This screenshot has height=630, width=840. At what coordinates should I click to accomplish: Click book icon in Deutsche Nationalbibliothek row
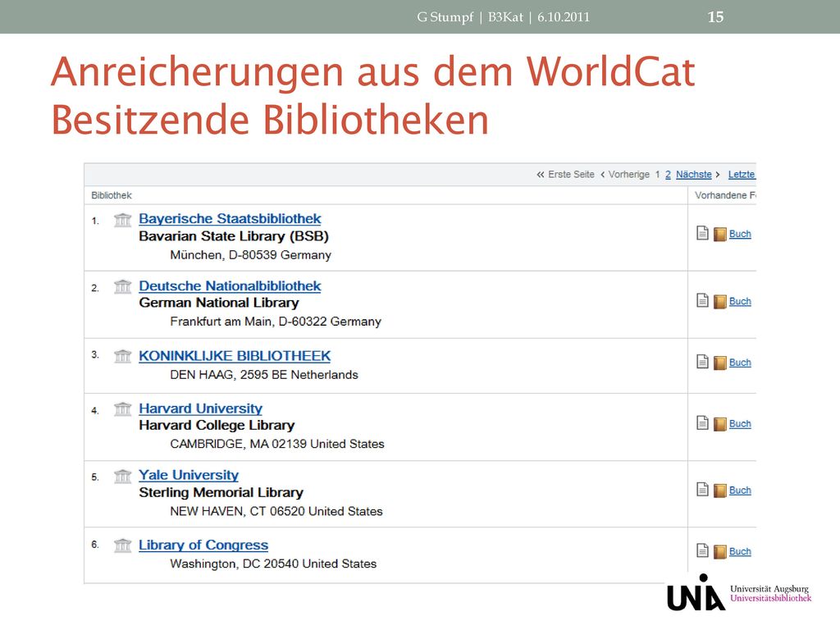pyautogui.click(x=720, y=302)
